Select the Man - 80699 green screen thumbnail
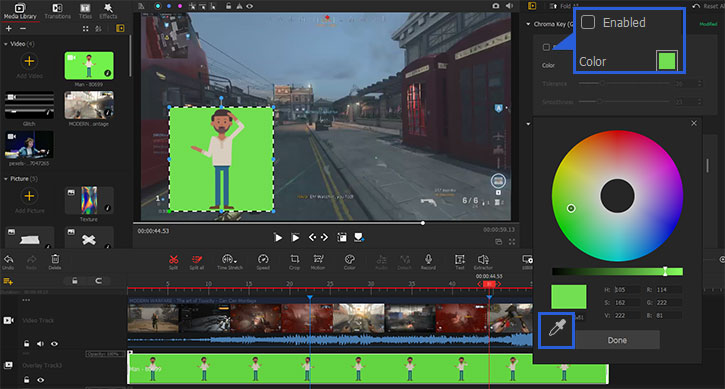Image resolution: width=725 pixels, height=389 pixels. point(89,65)
